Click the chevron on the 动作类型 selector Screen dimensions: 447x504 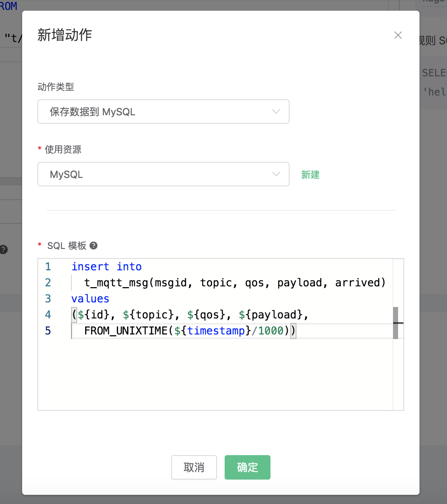tap(276, 111)
